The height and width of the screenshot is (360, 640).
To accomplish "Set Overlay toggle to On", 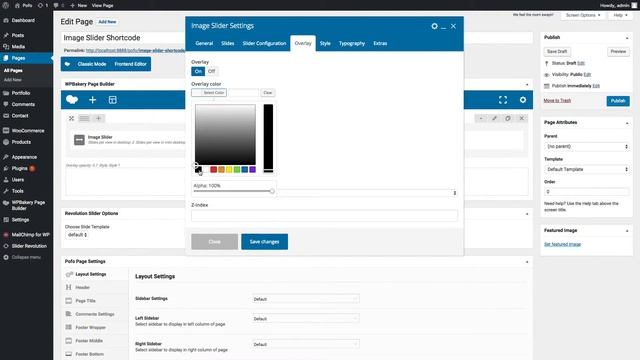I will (x=198, y=71).
